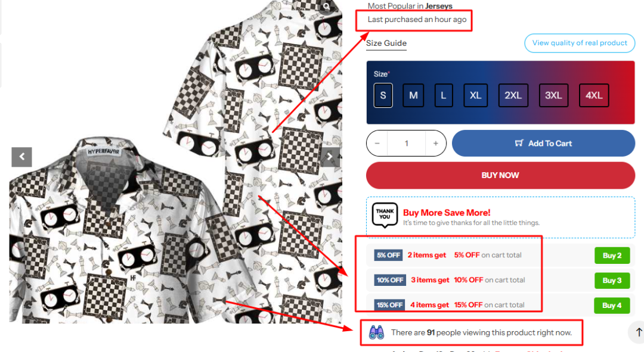Click the magnifier zoom icon on image

[x=326, y=7]
